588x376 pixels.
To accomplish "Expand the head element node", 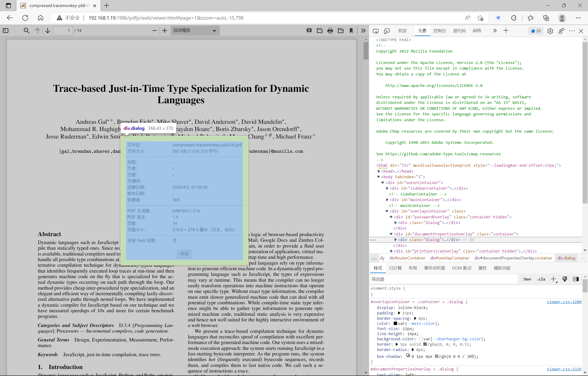I will 379,171.
